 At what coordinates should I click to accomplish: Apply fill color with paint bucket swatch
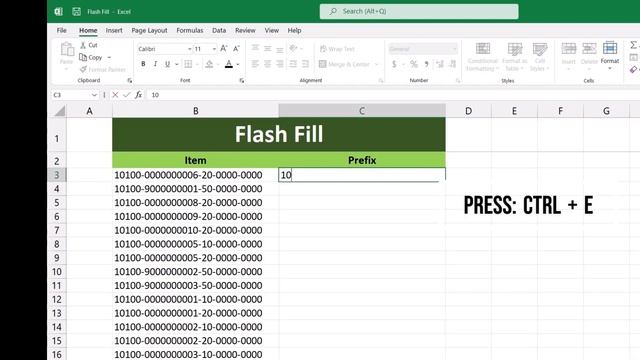coord(209,64)
